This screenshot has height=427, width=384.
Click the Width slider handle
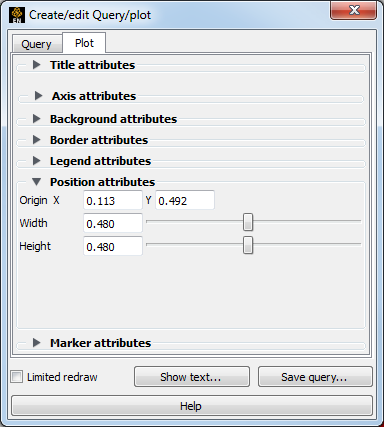(x=248, y=222)
